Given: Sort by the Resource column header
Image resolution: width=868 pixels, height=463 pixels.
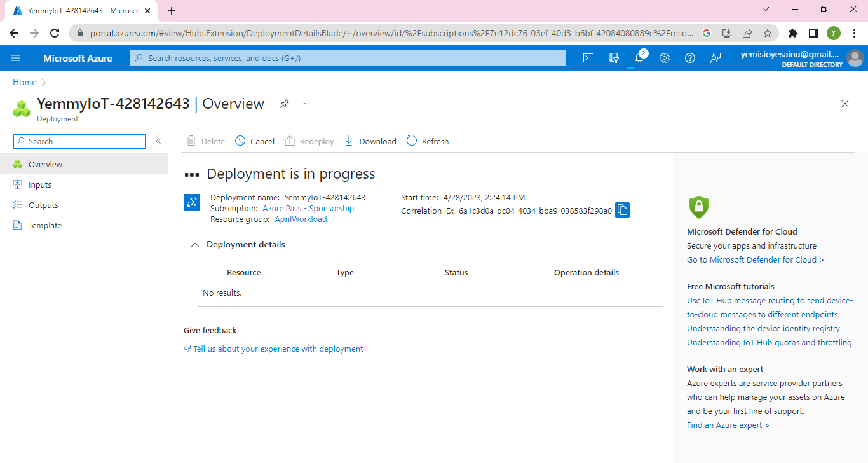Looking at the screenshot, I should coord(244,272).
